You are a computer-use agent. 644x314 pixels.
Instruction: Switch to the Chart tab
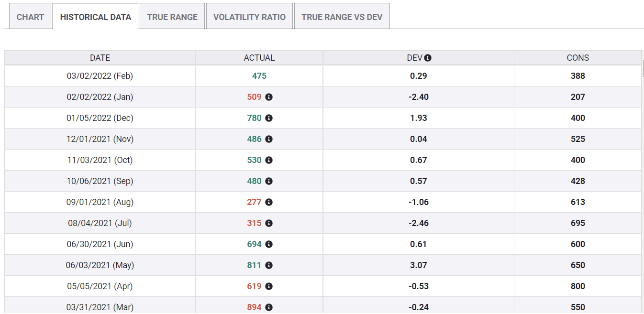30,17
